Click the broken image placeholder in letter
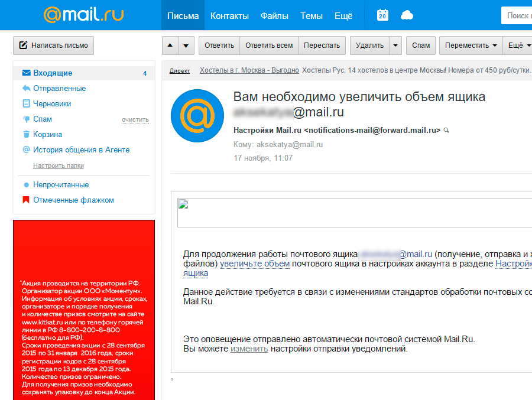532x400 pixels. (x=183, y=204)
